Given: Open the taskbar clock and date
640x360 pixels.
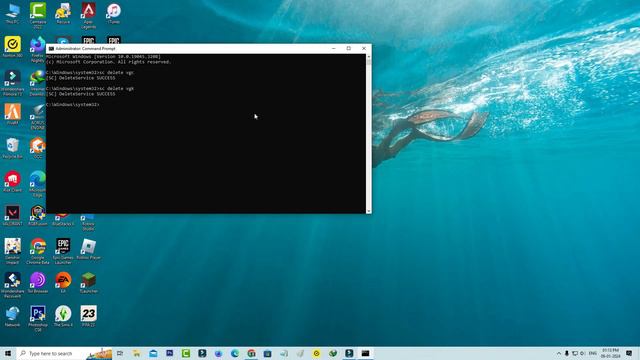Looking at the screenshot, I should 611,353.
